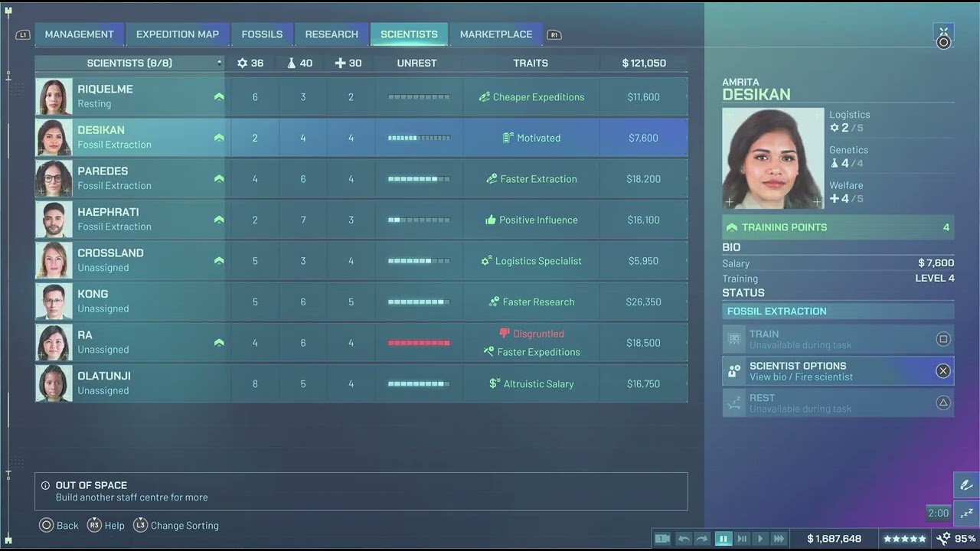Select the Haephrati scientist row
Viewport: 980px width, 551px height.
click(x=361, y=220)
